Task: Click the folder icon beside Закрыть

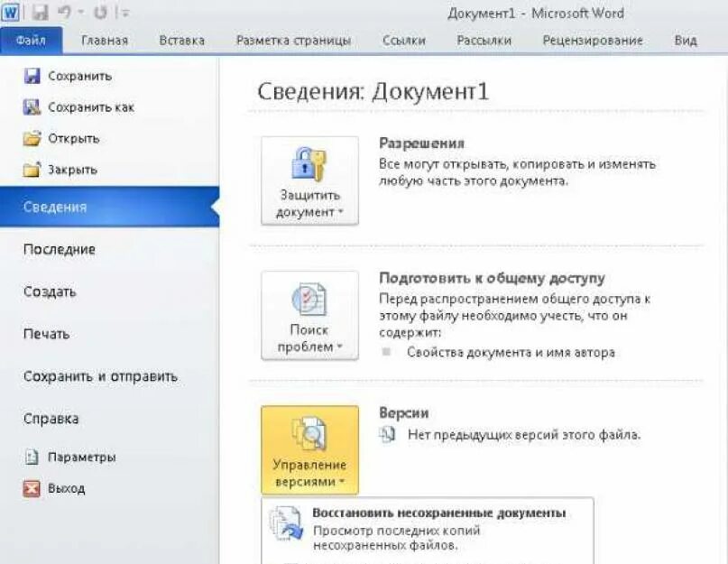Action: coord(32,170)
